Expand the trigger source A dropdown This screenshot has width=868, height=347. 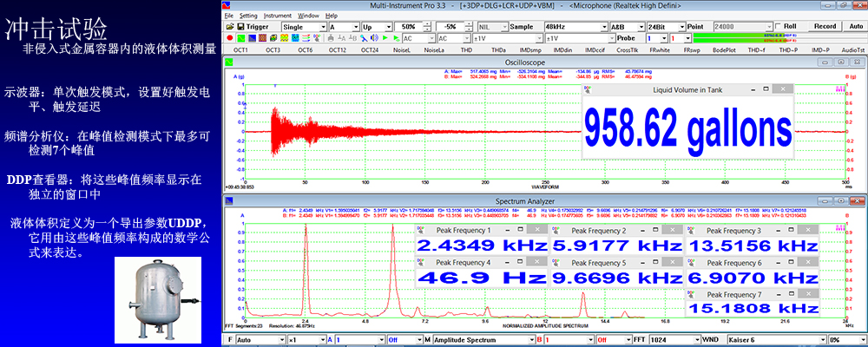[356, 27]
